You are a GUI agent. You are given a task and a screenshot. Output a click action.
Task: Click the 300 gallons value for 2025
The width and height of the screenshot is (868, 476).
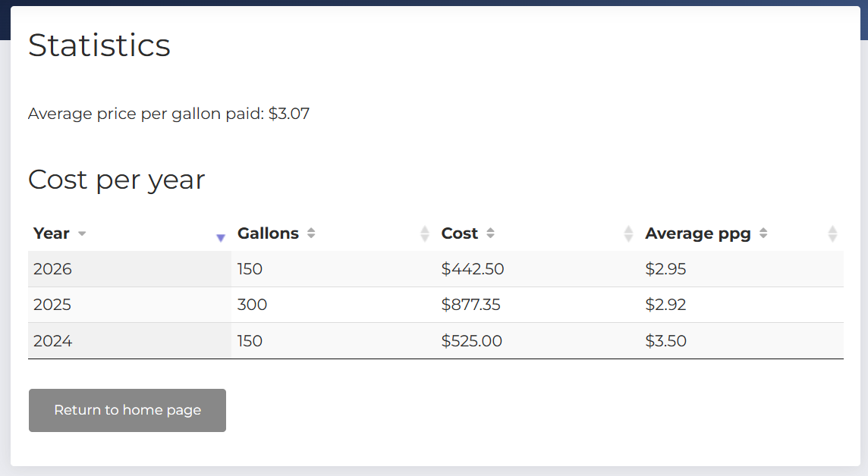point(252,305)
